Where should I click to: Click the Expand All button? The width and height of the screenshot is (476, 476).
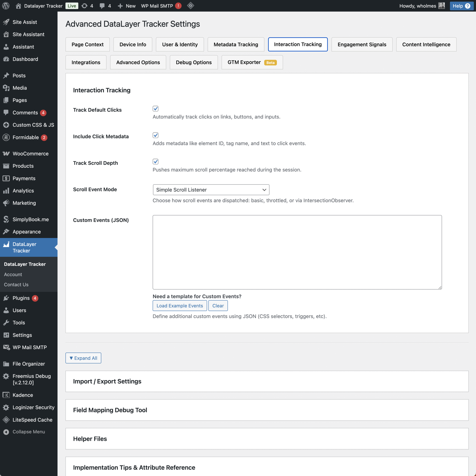click(83, 358)
